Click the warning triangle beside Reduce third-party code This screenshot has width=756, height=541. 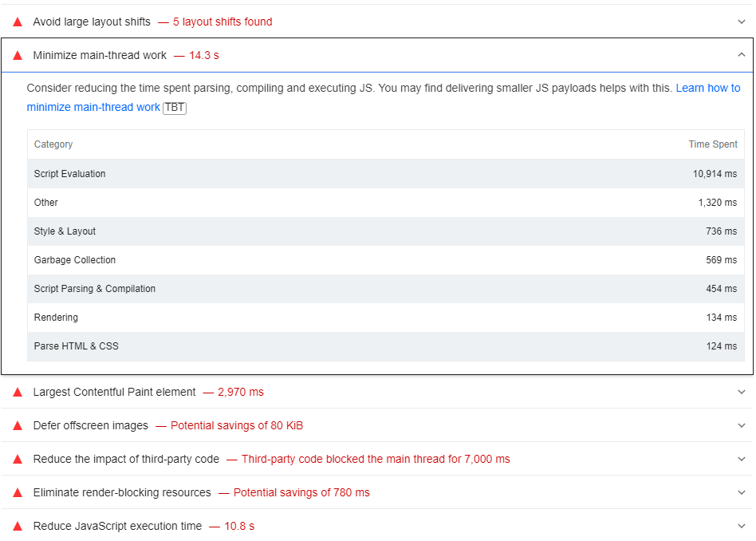pyautogui.click(x=17, y=459)
